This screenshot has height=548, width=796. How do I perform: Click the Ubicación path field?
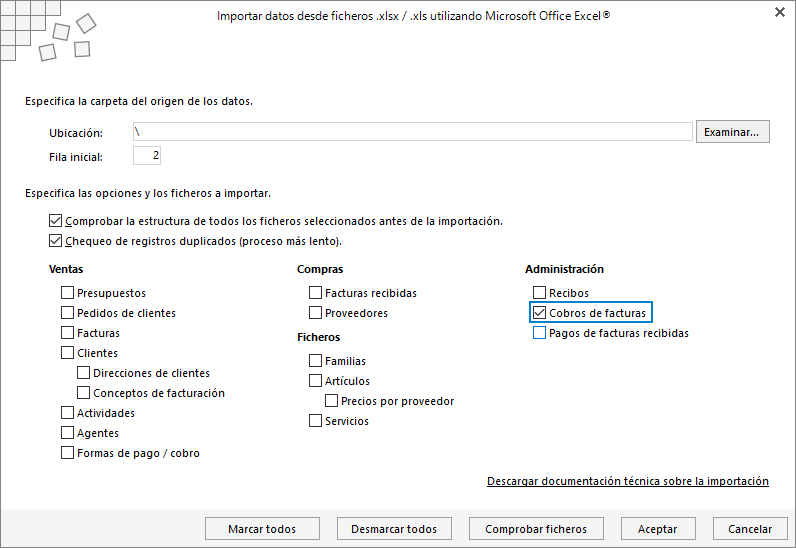coord(412,132)
